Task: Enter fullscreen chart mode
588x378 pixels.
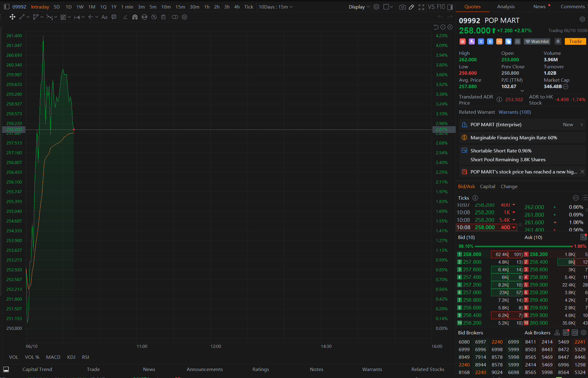Action: click(x=421, y=7)
